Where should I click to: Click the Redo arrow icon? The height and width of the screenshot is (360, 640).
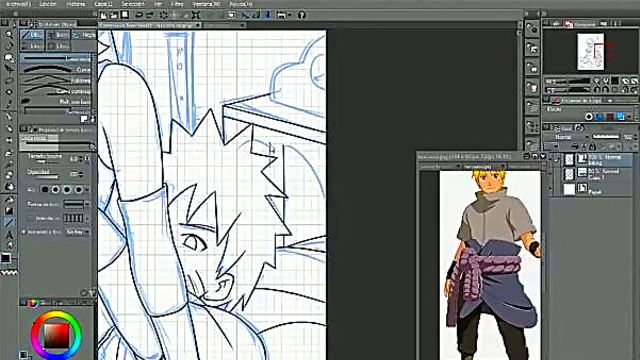coord(149,16)
